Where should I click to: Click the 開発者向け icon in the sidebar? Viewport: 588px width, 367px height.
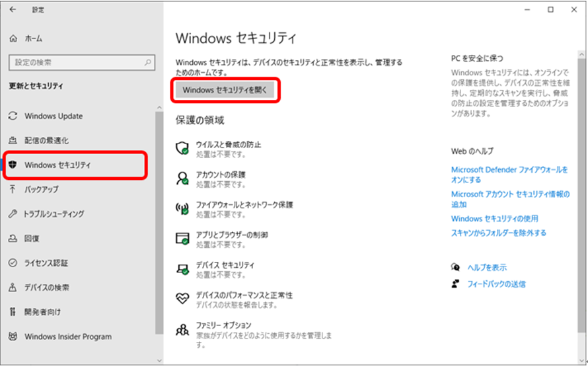coord(13,312)
